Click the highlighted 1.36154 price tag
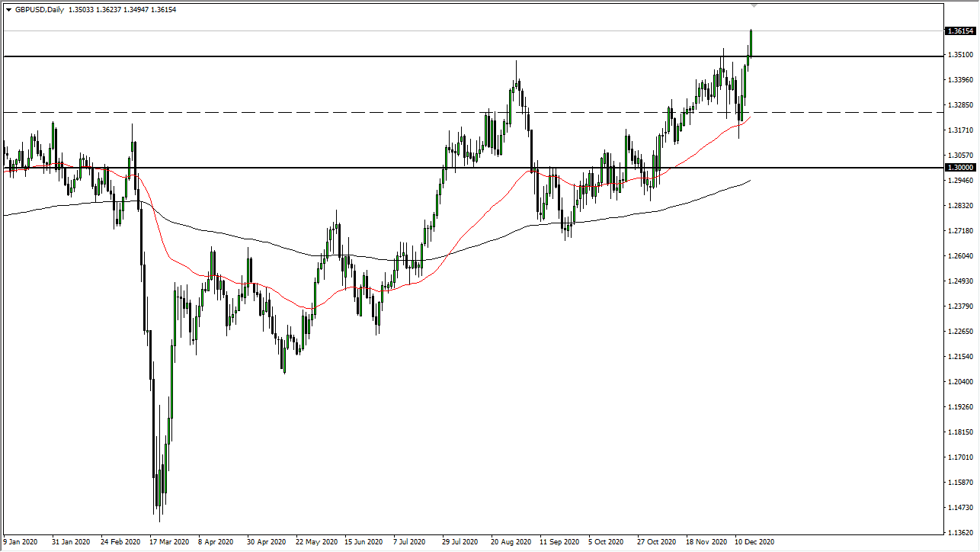Viewport: 980px width, 552px height. point(959,32)
